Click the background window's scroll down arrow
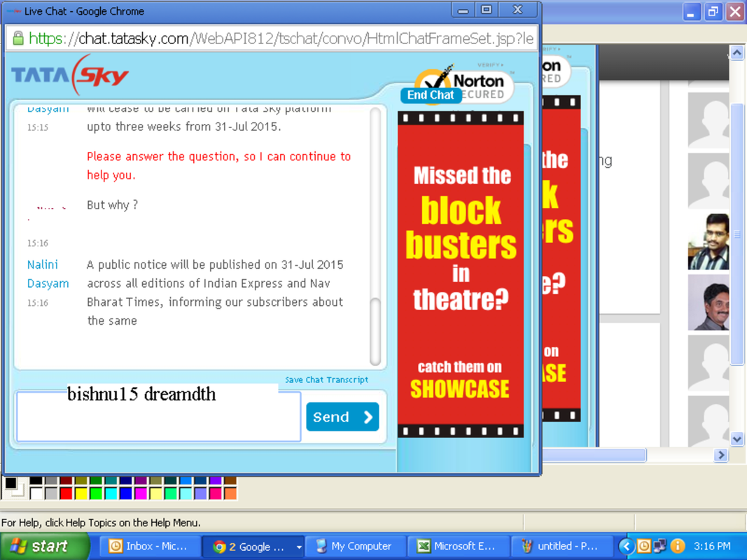This screenshot has height=560, width=747. pos(737,439)
